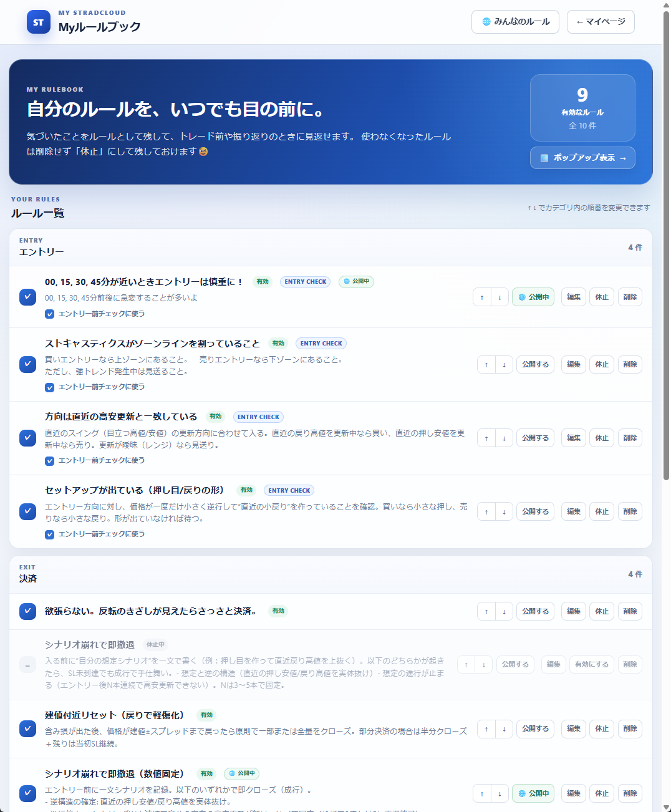This screenshot has height=812, width=671.
Task: Publish the セットアップが出ている rule
Action: [x=535, y=512]
